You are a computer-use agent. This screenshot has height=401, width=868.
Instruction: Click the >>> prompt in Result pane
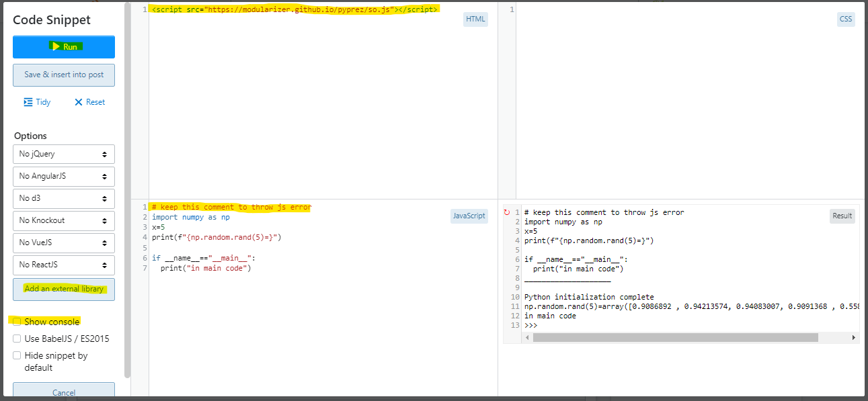click(x=531, y=325)
